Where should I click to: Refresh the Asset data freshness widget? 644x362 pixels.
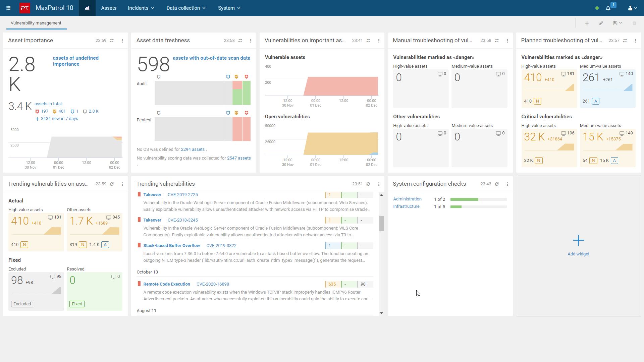tap(240, 41)
